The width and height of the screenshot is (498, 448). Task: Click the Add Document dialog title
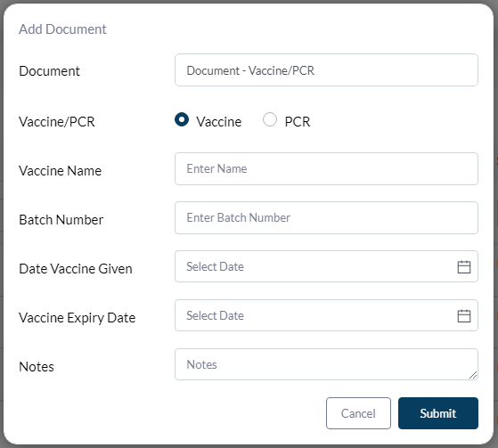click(62, 29)
